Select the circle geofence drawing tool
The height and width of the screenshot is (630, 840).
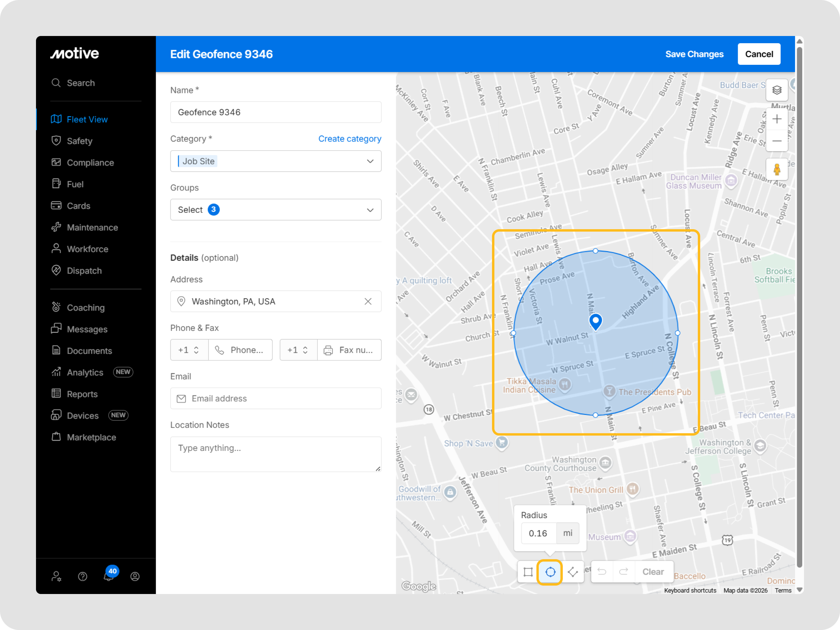pyautogui.click(x=550, y=572)
